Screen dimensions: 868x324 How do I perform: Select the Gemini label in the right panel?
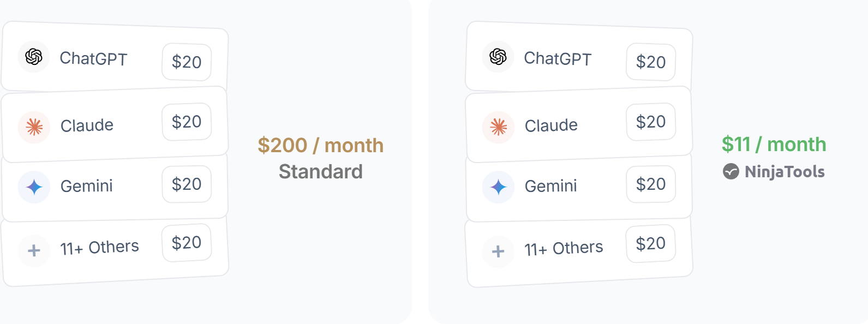(x=550, y=186)
